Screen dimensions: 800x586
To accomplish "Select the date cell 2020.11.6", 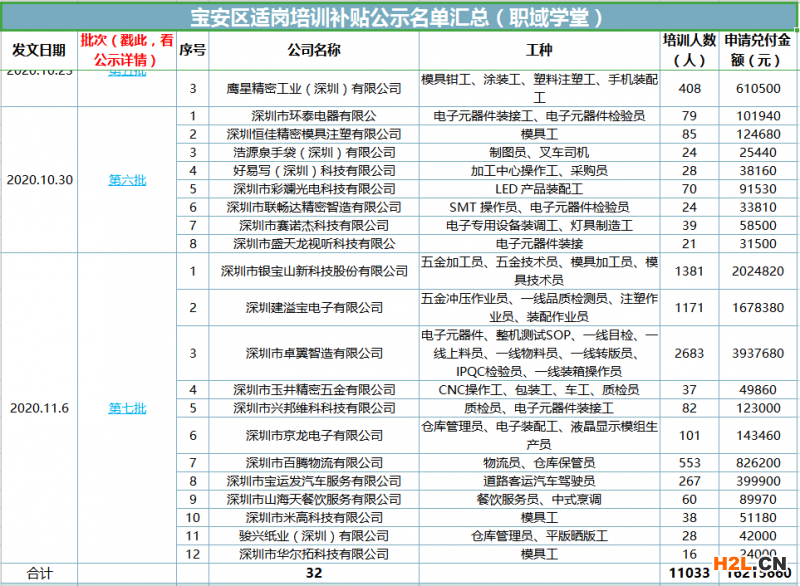I will [x=39, y=408].
